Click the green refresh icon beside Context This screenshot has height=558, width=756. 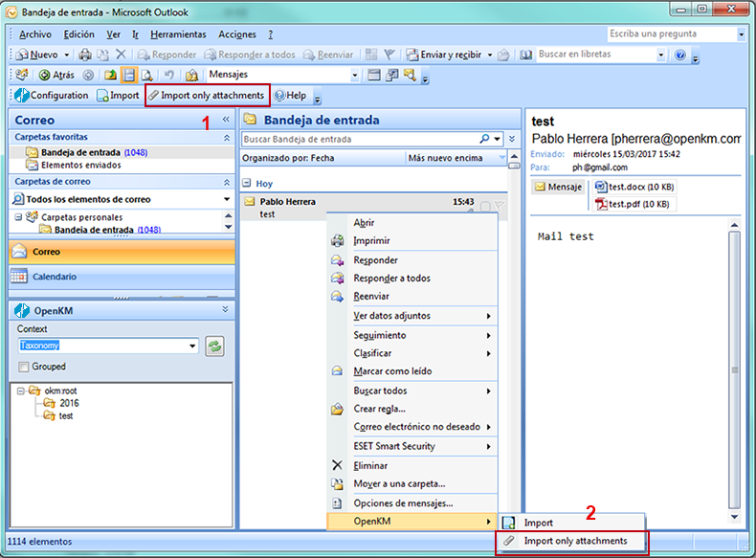[214, 346]
